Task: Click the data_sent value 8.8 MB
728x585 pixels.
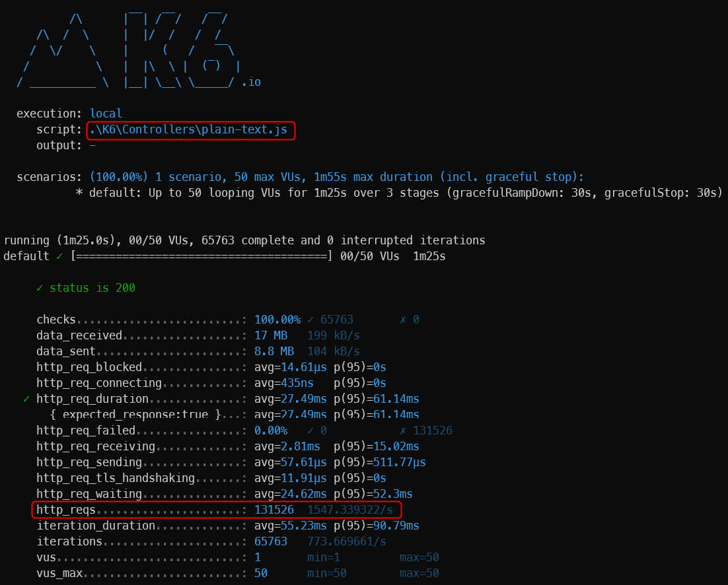Action: 274,351
